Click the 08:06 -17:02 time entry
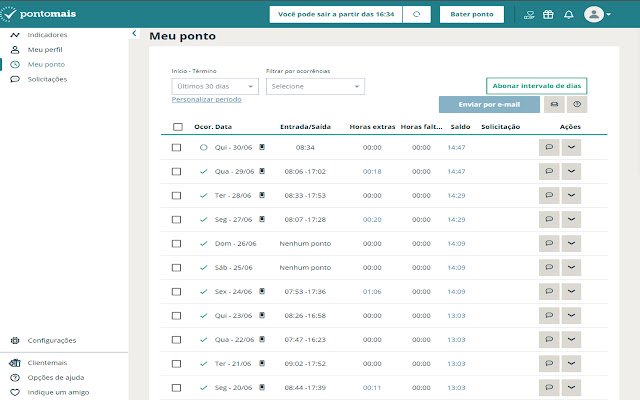Image resolution: width=640 pixels, height=400 pixels. [305, 171]
